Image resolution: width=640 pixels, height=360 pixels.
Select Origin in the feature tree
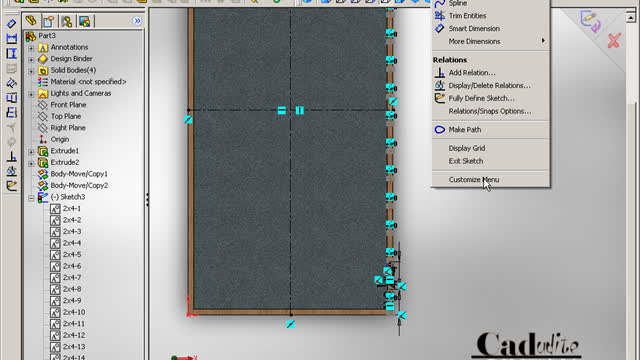coord(60,139)
